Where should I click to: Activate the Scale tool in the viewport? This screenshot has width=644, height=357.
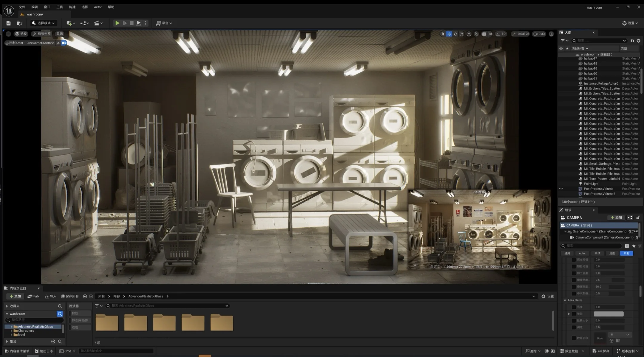tap(461, 34)
